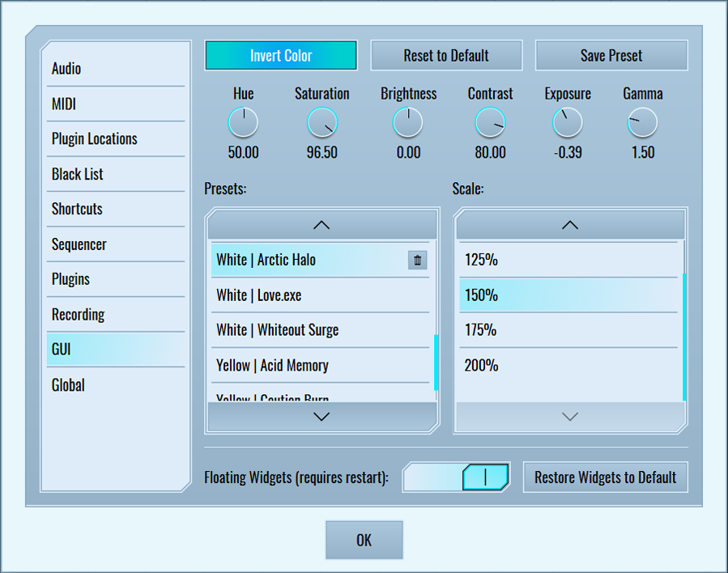Select the GUI settings tab
This screenshot has height=573, width=728.
(x=116, y=350)
